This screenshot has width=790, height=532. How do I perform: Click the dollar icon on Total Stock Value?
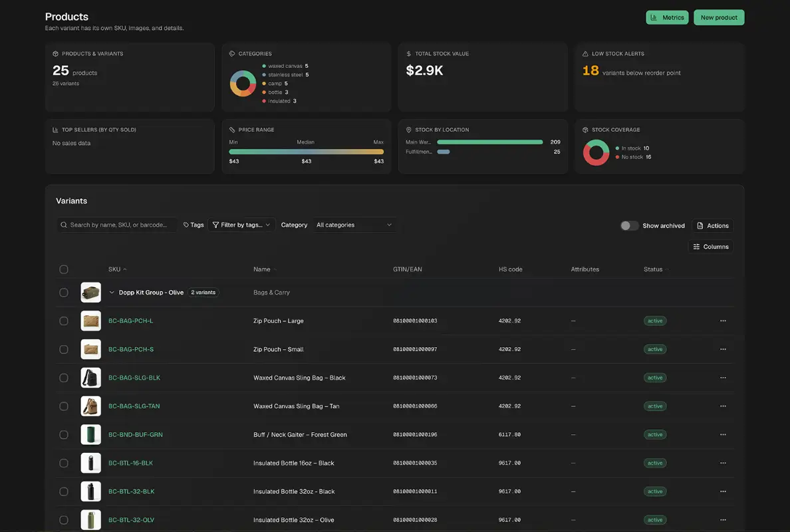click(x=408, y=53)
